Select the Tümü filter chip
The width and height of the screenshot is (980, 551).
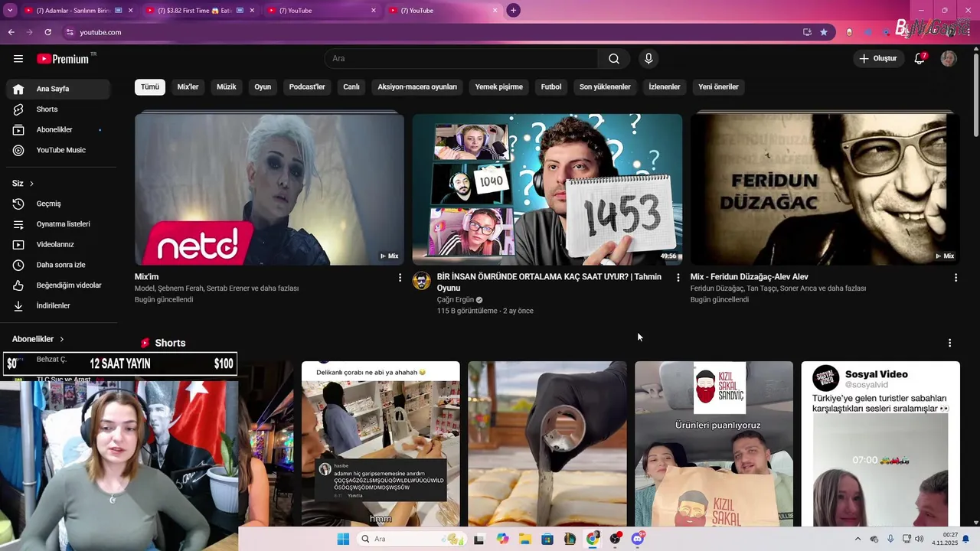tap(150, 87)
